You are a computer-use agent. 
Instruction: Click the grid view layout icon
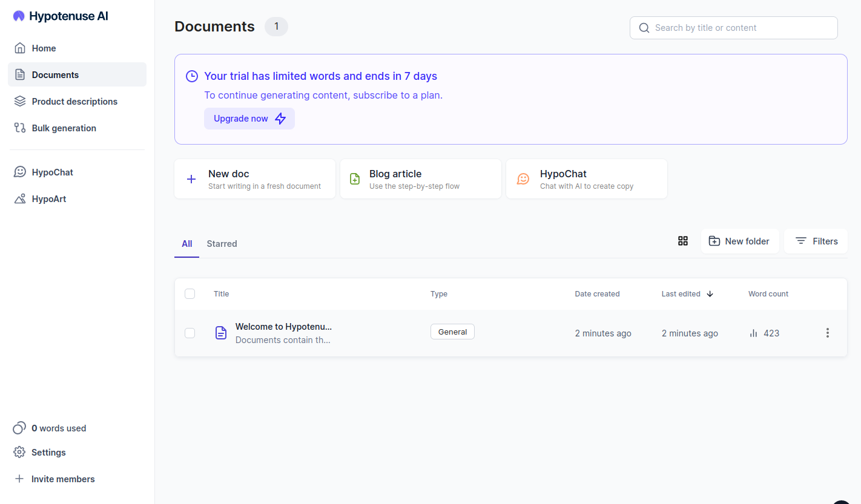(x=683, y=241)
